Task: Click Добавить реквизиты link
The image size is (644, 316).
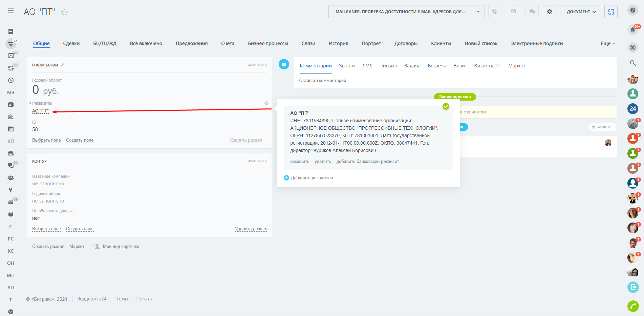Action: (x=312, y=178)
